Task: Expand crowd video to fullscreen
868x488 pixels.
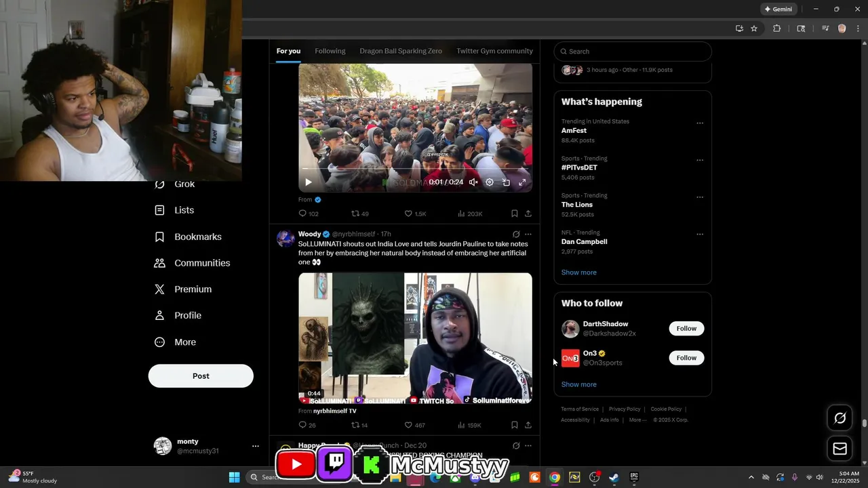Action: click(522, 182)
